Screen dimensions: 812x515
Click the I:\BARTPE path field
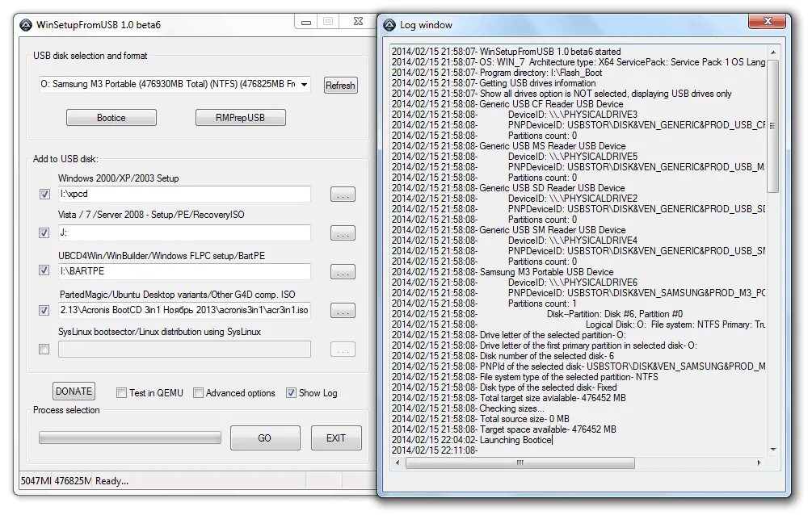point(184,271)
